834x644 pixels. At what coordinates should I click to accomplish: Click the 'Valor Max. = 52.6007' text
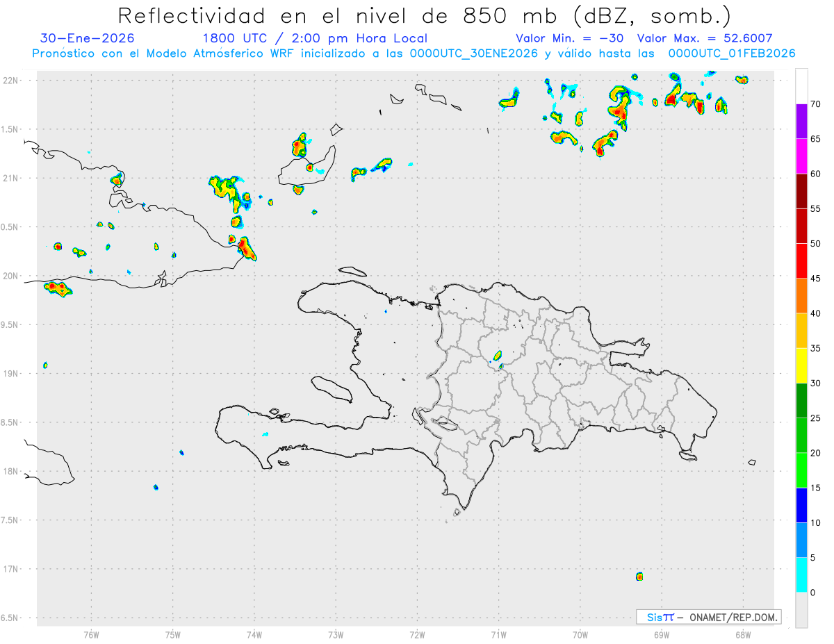pos(705,38)
